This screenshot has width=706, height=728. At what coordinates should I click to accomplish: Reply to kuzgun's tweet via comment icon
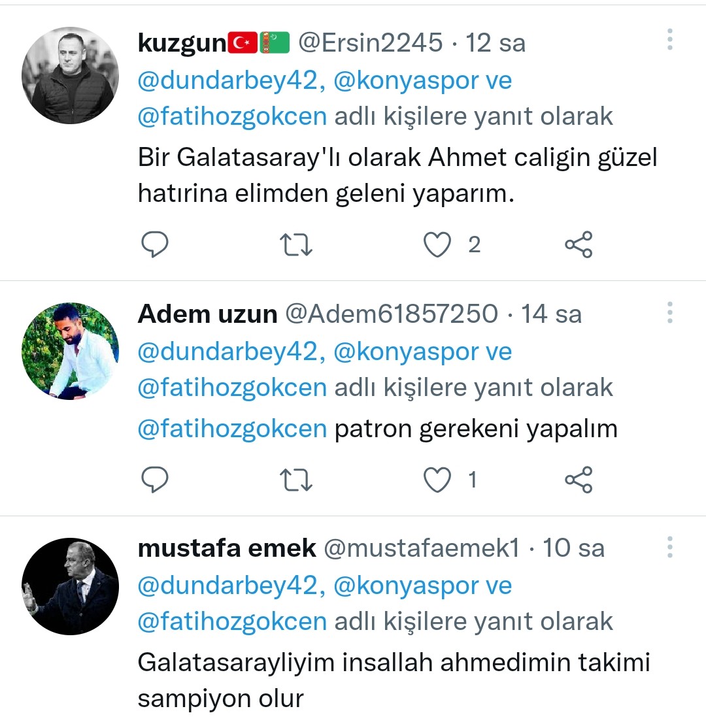click(x=155, y=244)
